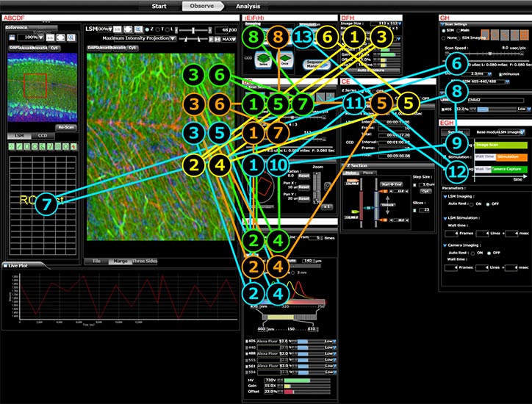Click the Series acquisition icon
532x404 pixels.
click(263, 59)
